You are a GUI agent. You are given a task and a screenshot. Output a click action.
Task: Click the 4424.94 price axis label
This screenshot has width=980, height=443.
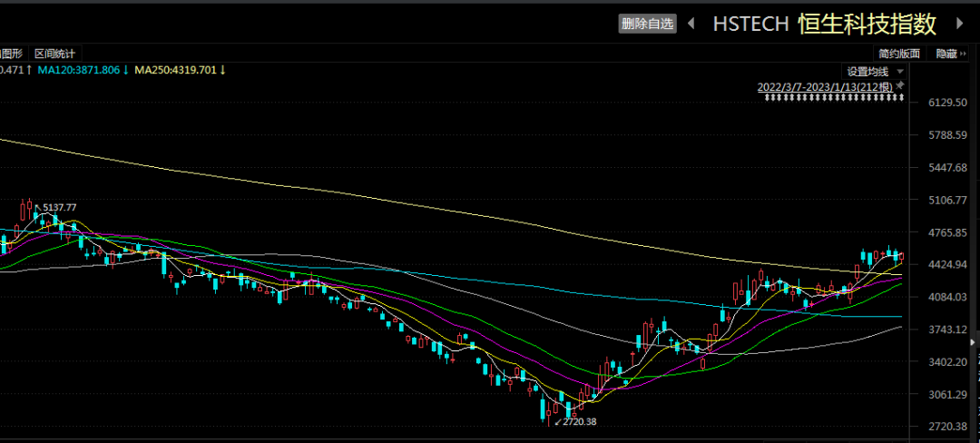949,265
